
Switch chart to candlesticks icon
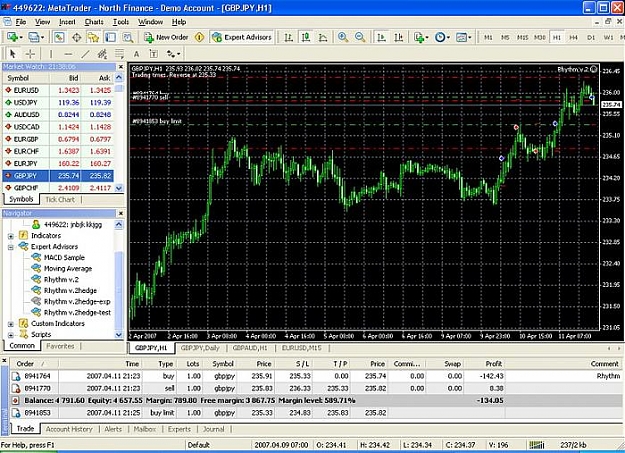point(306,37)
